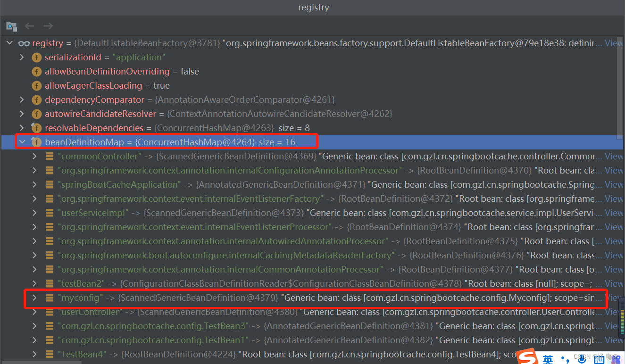625x364 pixels.
Task: Open View link on "userServiceImpl" row
Action: [x=614, y=213]
